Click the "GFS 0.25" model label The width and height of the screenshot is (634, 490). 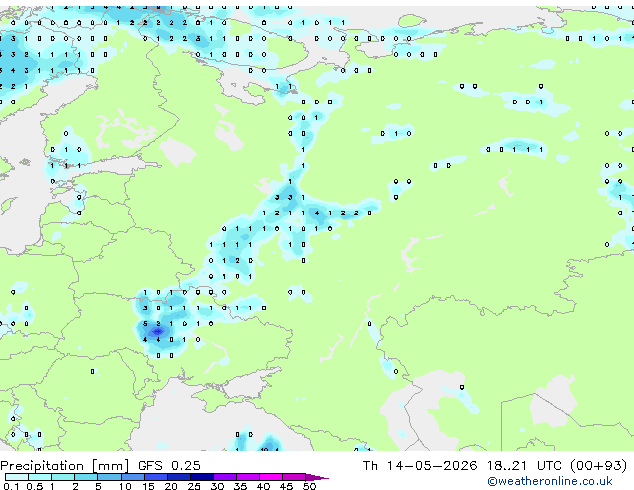click(x=169, y=466)
